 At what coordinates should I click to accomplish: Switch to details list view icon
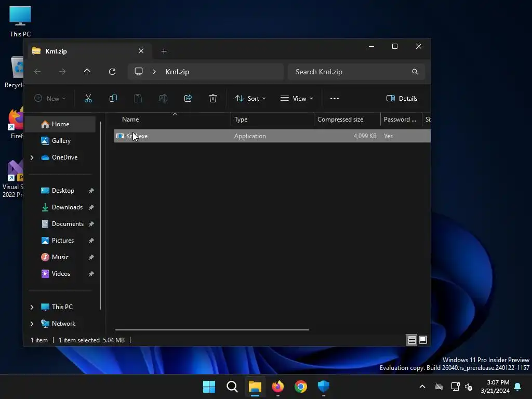tap(411, 340)
